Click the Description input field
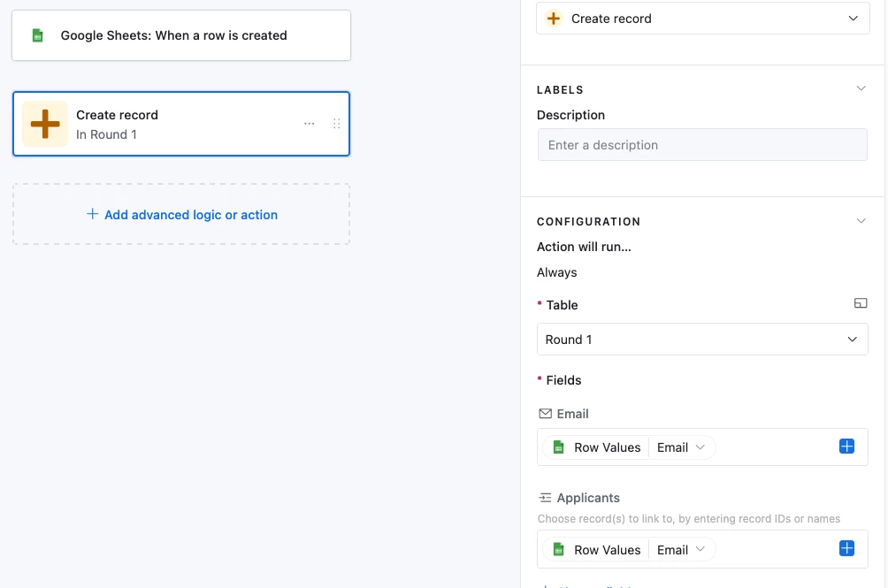 tap(702, 145)
